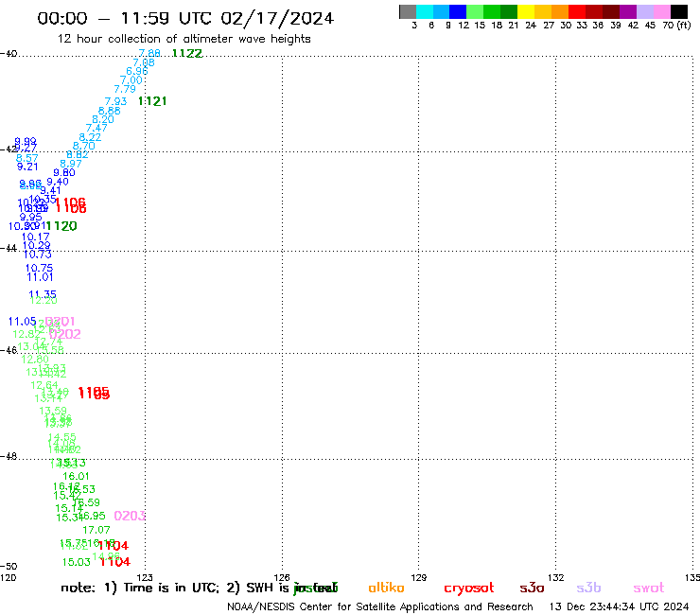Click the timestamp '13 Dec 23:44:34 UTC 2024'
Screen dimensions: 700x615
click(620, 607)
